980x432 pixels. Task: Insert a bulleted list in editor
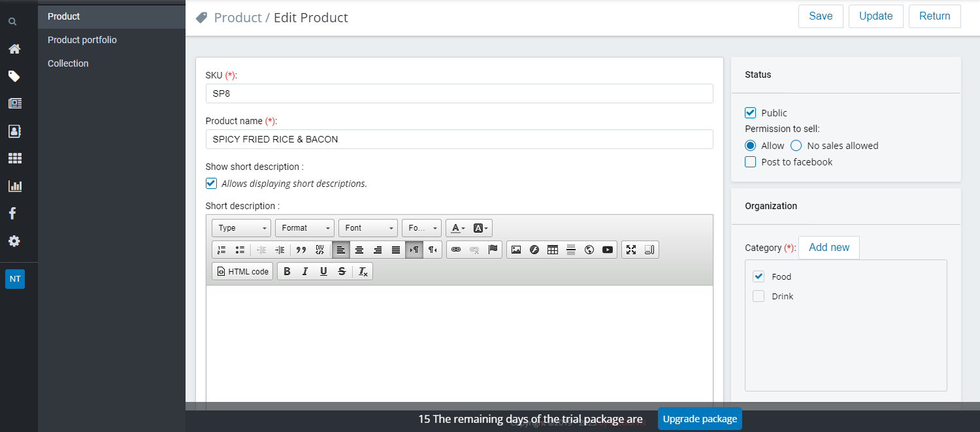[240, 250]
